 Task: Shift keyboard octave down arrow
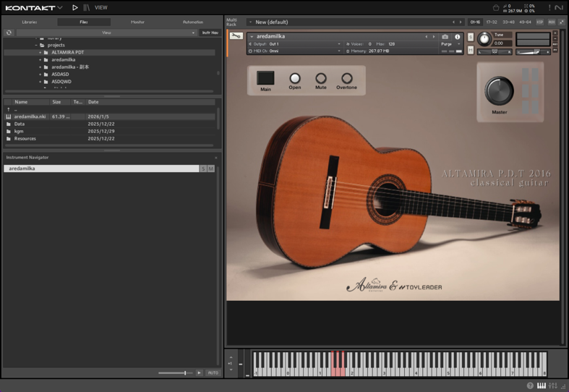coord(231,370)
